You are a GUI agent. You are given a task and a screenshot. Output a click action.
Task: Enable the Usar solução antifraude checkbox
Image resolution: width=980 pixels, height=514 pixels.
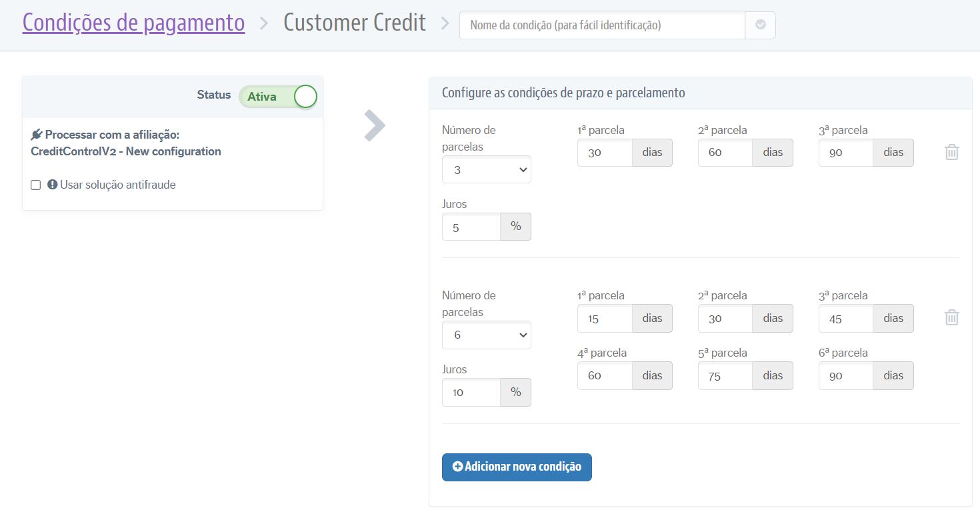36,185
